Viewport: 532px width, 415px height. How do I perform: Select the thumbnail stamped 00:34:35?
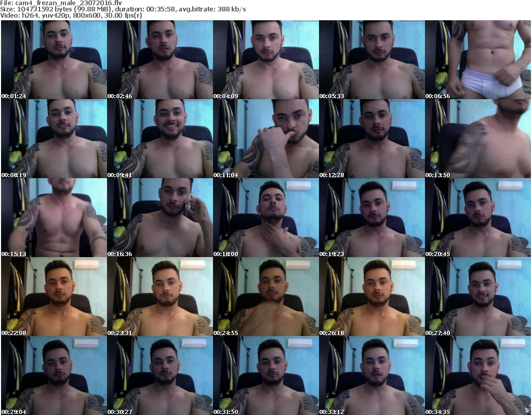[478, 376]
